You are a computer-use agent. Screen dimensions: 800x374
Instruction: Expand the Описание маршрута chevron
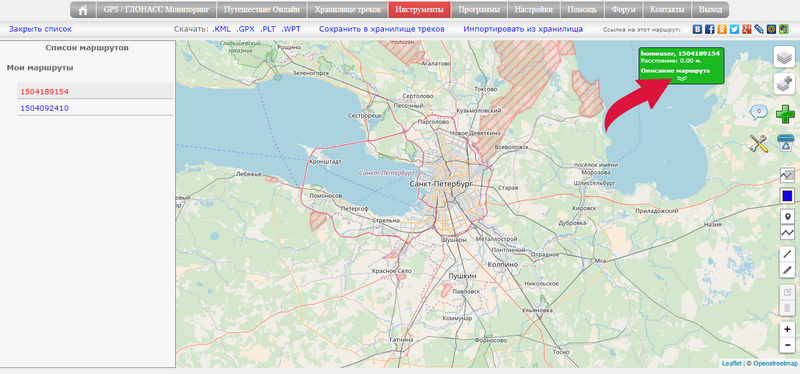(x=681, y=78)
